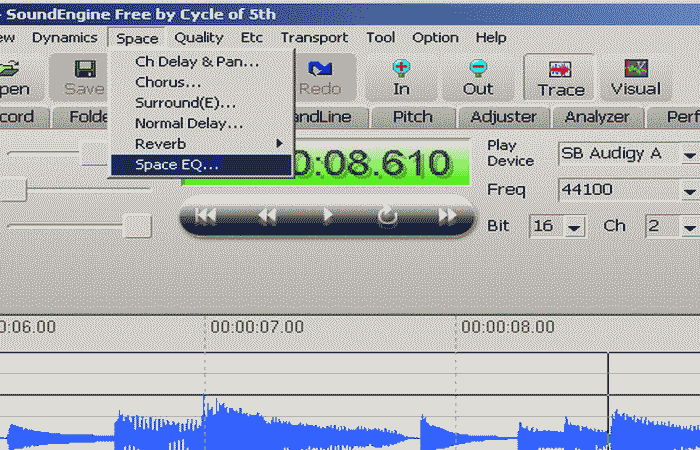Select Space EQ from the menu

(x=177, y=165)
